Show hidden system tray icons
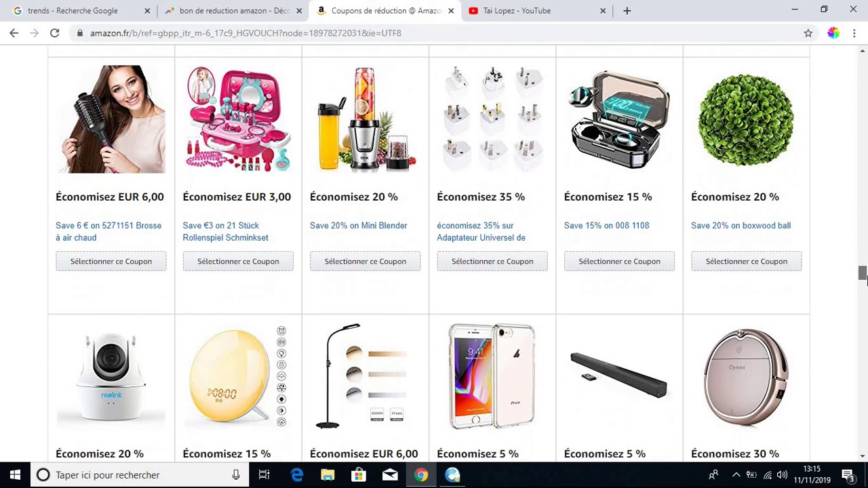The height and width of the screenshot is (488, 868). click(736, 474)
